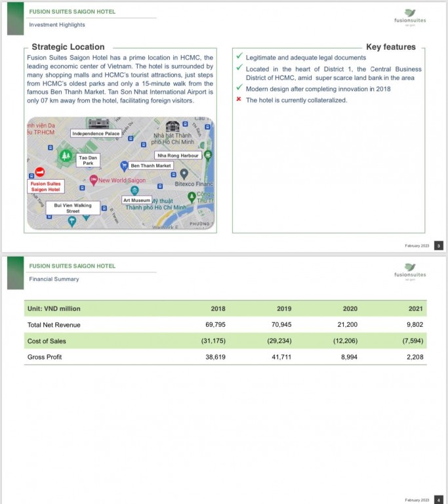Viewport: 448px width, 504px height.
Task: Click the 2018 column header
Action: coord(218,308)
